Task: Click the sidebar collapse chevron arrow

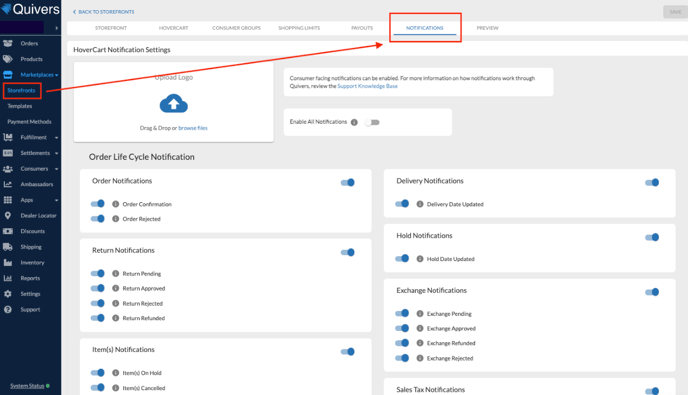Action: 57,28
